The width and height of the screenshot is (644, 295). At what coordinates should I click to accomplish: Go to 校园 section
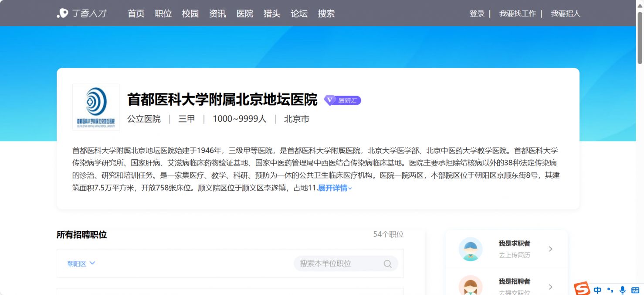point(190,14)
